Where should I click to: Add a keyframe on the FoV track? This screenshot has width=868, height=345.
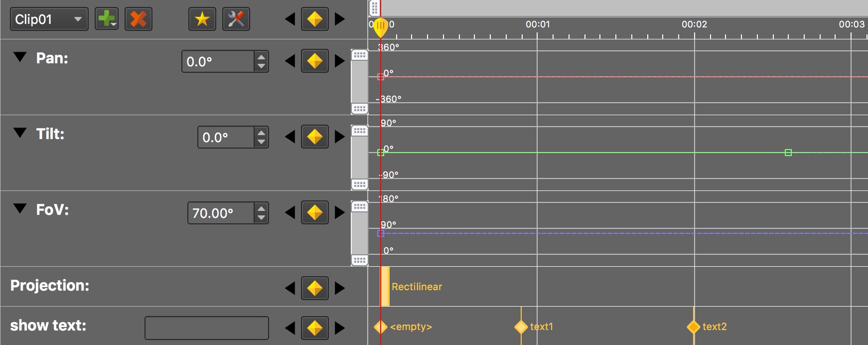tap(314, 213)
